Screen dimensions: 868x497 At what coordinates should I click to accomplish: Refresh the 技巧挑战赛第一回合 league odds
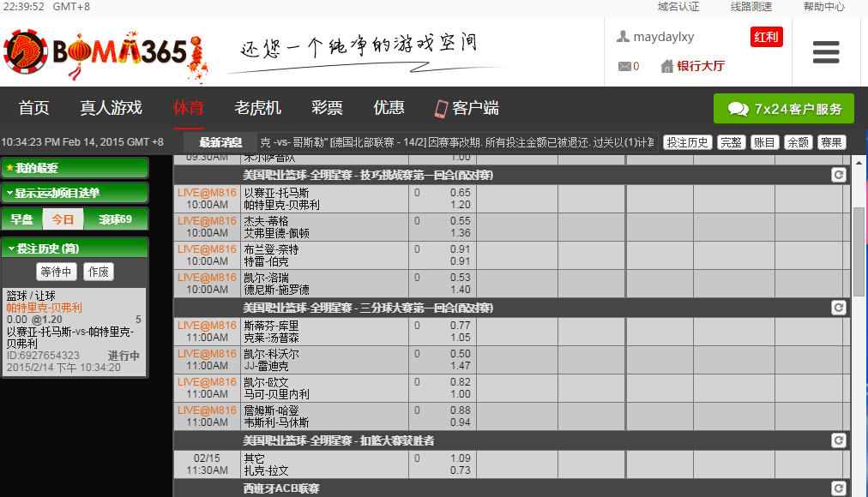pos(838,175)
